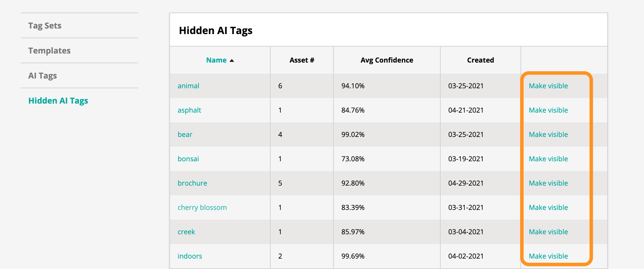Make the indoors tag visible
Image resolution: width=644 pixels, height=269 pixels.
click(548, 256)
